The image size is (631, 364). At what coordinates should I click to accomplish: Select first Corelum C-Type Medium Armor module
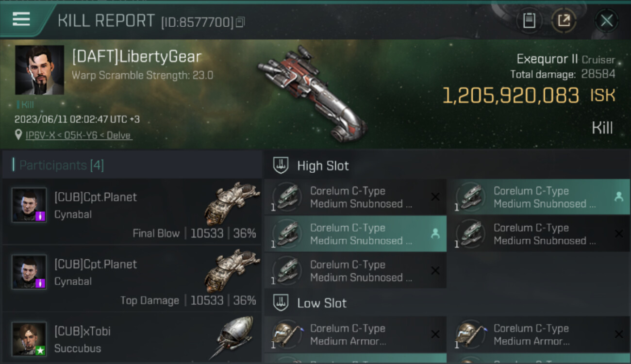coord(355,334)
